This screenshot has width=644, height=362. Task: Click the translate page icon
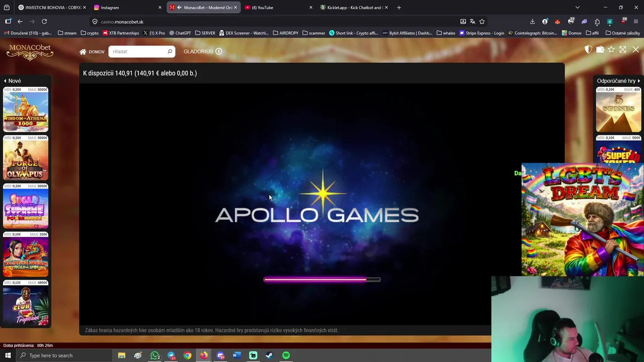coord(472,22)
